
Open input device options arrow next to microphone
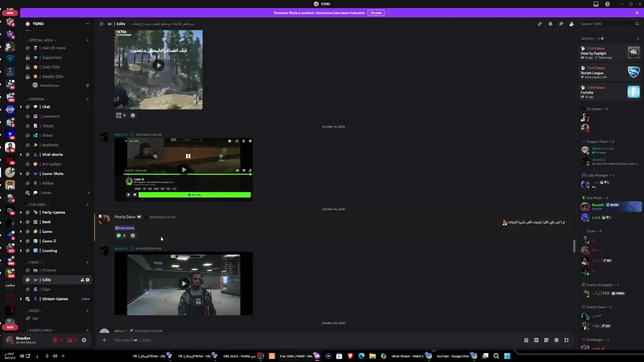coord(62,340)
